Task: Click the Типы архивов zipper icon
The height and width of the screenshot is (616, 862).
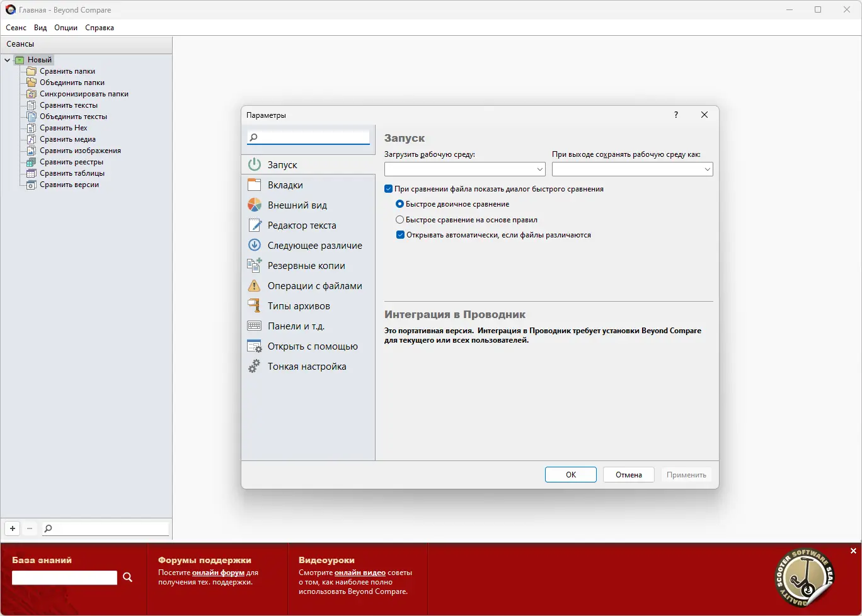Action: coord(255,305)
